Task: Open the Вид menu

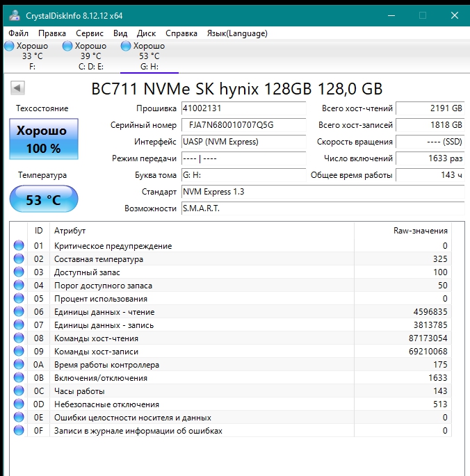Action: click(120, 33)
